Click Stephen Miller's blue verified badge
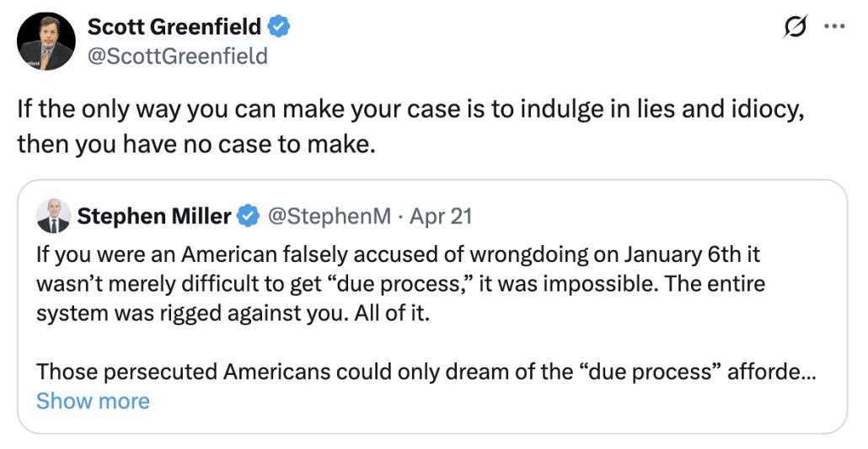The image size is (868, 449). [x=248, y=216]
